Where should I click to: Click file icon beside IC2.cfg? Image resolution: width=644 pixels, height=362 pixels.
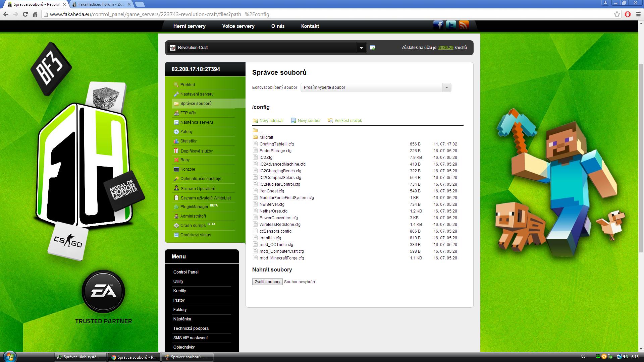pyautogui.click(x=255, y=157)
